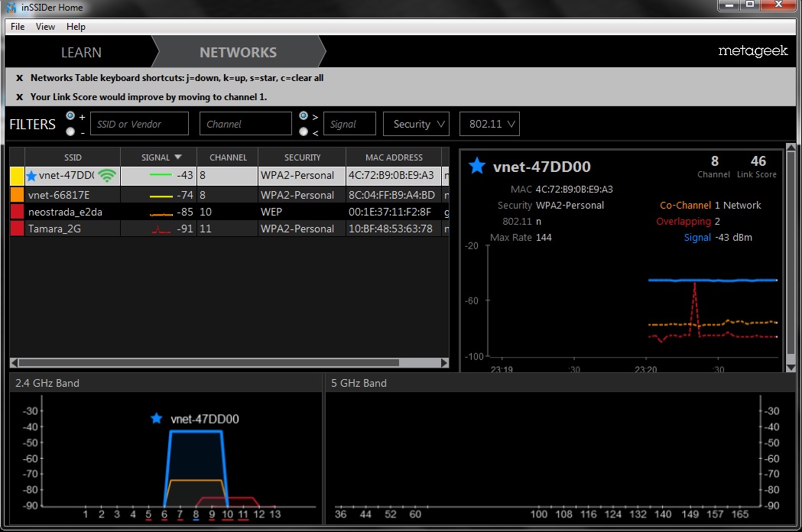The width and height of the screenshot is (802, 532).
Task: Click the green Wi-Fi connected icon
Action: click(x=107, y=176)
